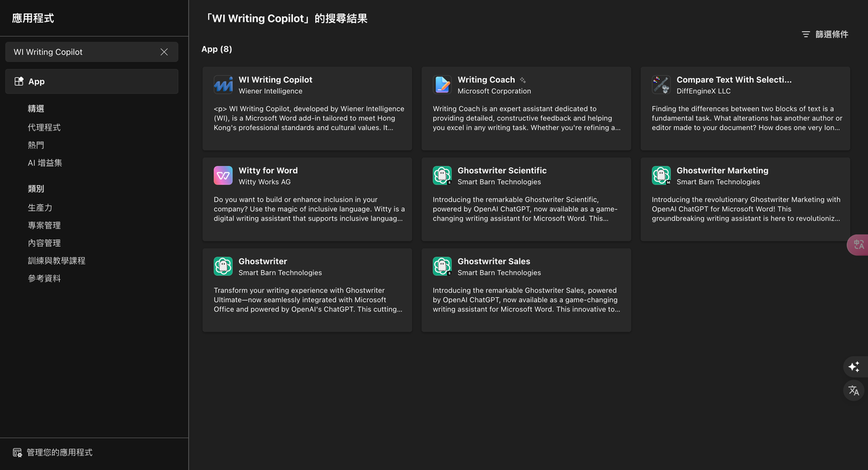This screenshot has height=470, width=868.
Task: Click the Wiener Intelligence publisher name
Action: (271, 91)
